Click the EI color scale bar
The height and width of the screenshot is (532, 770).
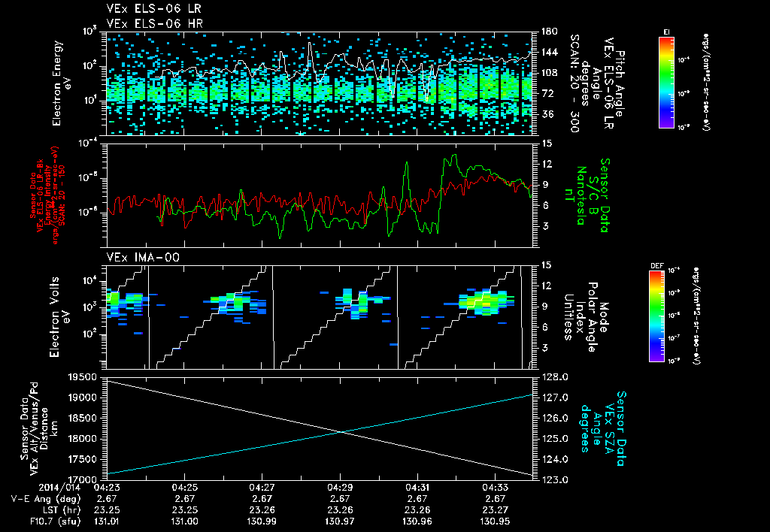666,82
